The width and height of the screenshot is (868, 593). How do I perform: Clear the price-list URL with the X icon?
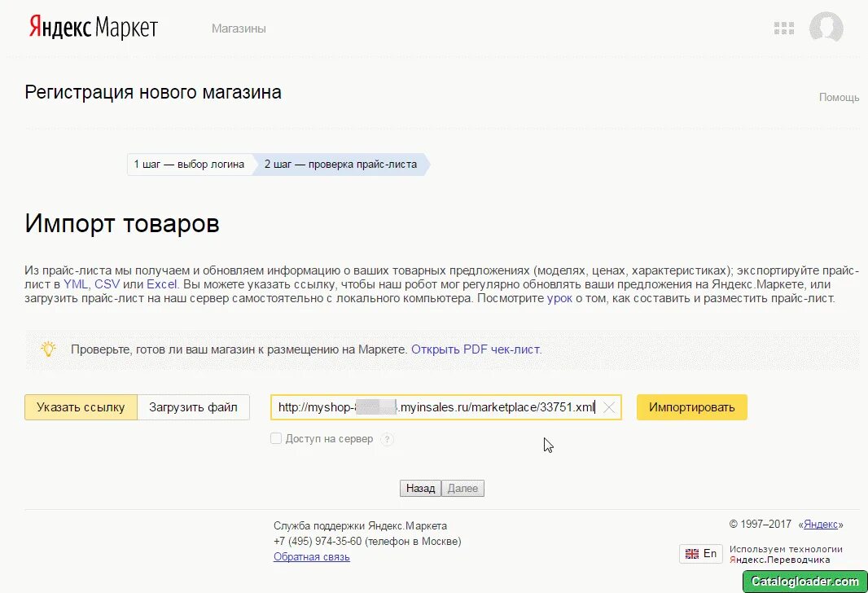pyautogui.click(x=608, y=407)
